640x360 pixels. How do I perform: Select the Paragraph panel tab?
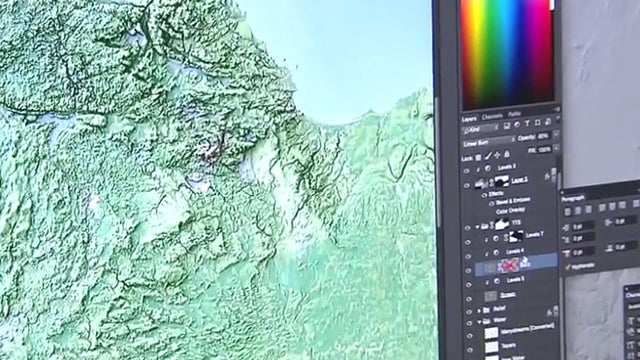573,198
